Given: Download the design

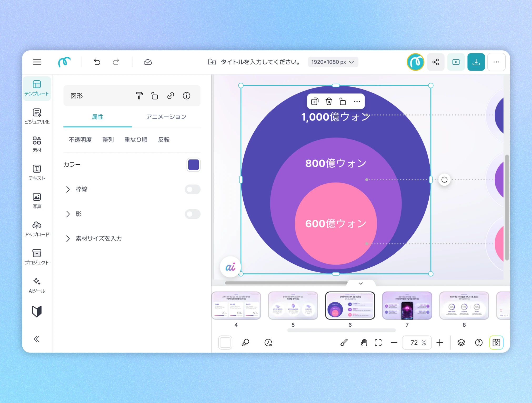Looking at the screenshot, I should (x=476, y=62).
